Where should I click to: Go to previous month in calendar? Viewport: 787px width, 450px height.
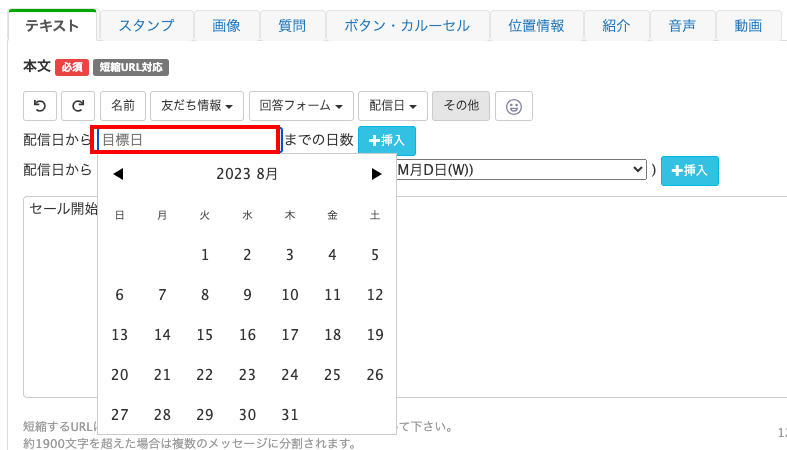tap(118, 174)
